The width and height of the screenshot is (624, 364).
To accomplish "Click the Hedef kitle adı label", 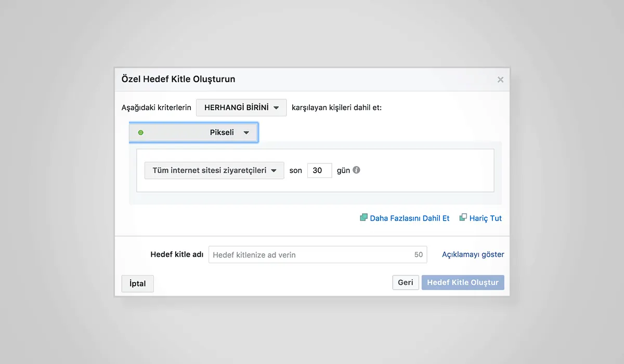I will point(177,254).
